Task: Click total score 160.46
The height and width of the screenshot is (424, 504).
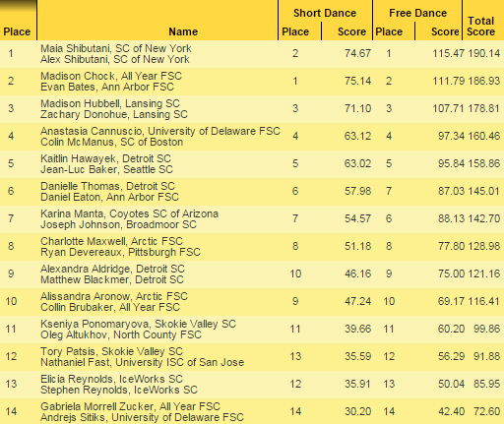Action: pos(484,136)
